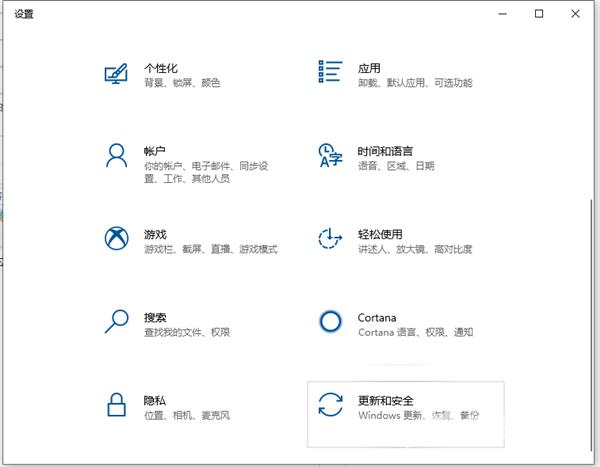Image resolution: width=600 pixels, height=467 pixels.
Task: Open the 隐私 padlock icon
Action: click(116, 405)
